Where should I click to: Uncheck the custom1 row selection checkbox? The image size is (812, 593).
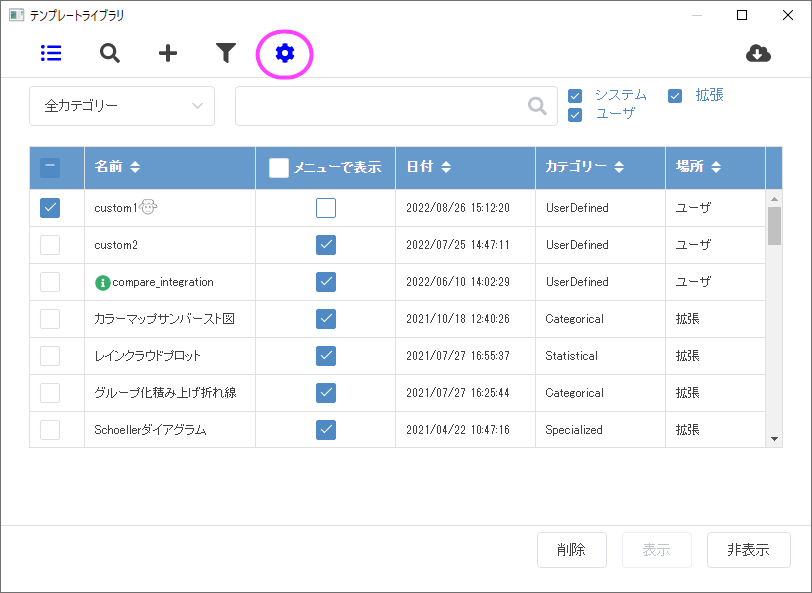(x=50, y=208)
